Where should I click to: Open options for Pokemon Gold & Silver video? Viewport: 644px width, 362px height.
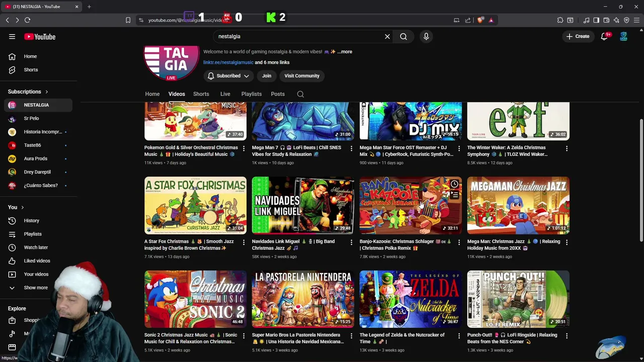point(244,148)
